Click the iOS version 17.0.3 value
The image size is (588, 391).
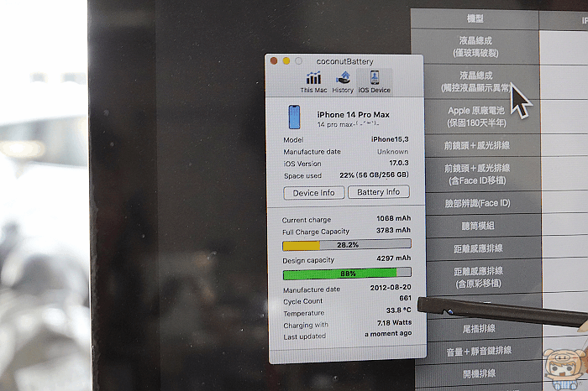click(399, 163)
